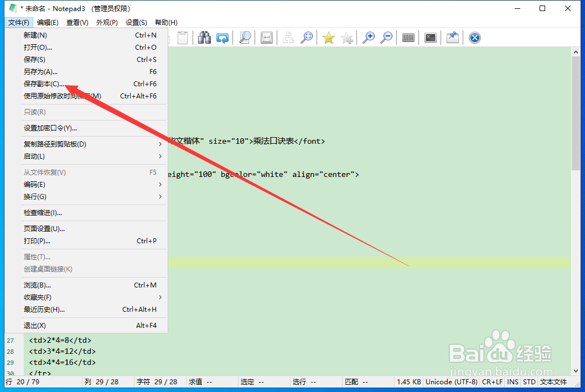Toggle always on top with the pin icon
Viewport: 585px width, 392px height.
(453, 38)
